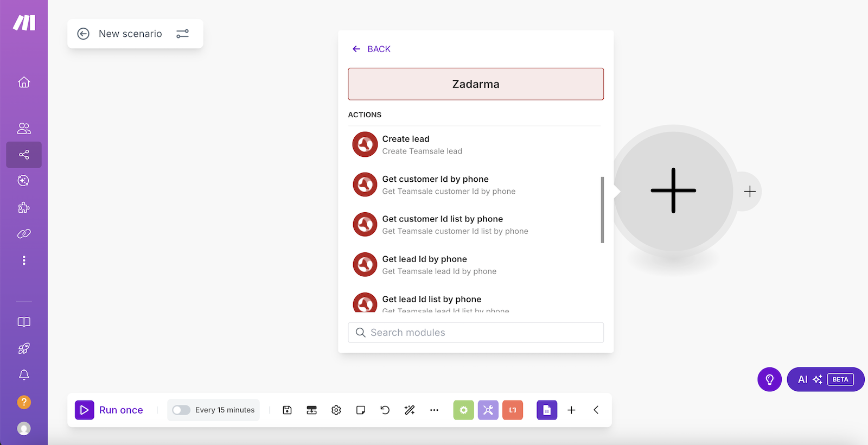This screenshot has height=445, width=868.
Task: Select Get customer Id by phone
Action: [x=435, y=185]
